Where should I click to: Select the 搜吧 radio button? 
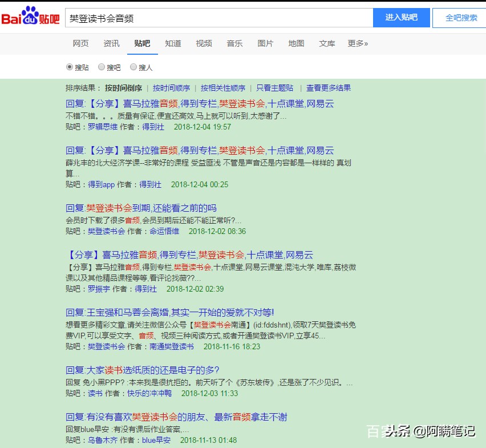coord(101,67)
